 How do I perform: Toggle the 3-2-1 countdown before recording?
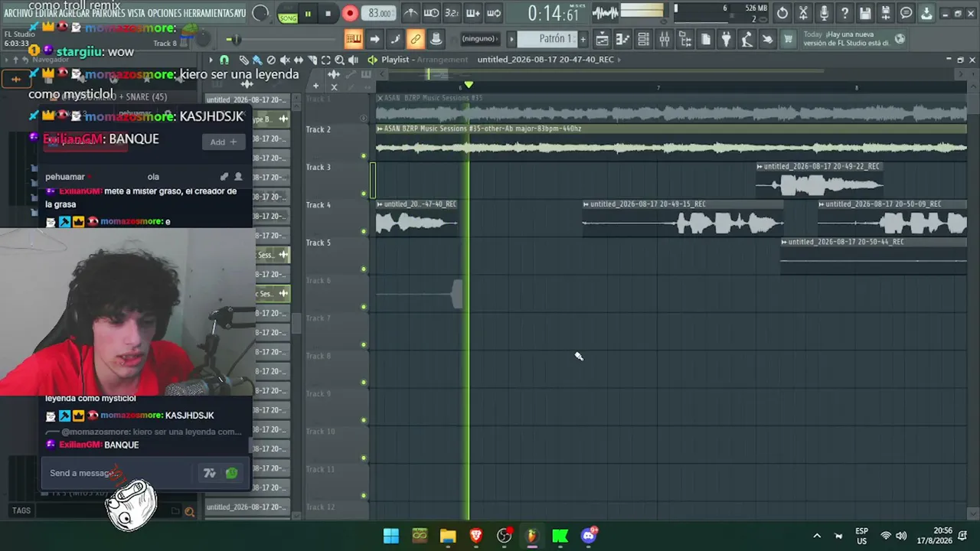point(452,13)
